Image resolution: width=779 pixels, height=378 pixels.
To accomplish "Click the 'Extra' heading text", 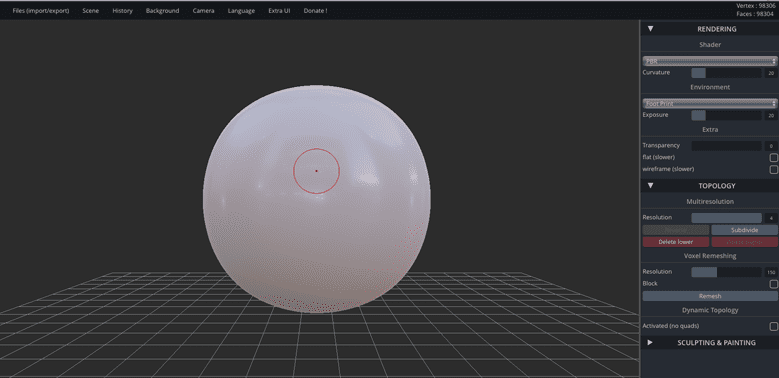I will 710,129.
